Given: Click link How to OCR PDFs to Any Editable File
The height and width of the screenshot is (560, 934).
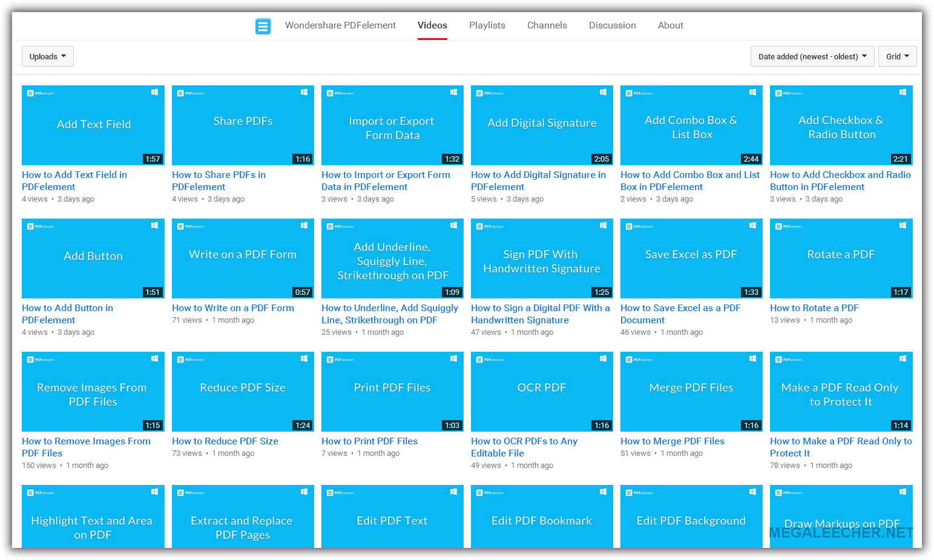Looking at the screenshot, I should coord(524,447).
